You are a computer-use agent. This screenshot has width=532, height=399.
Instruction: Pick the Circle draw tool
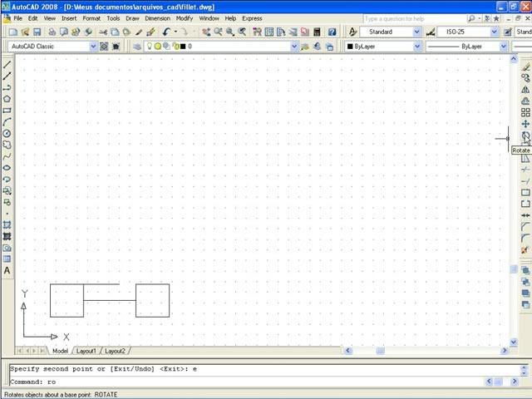click(x=7, y=133)
